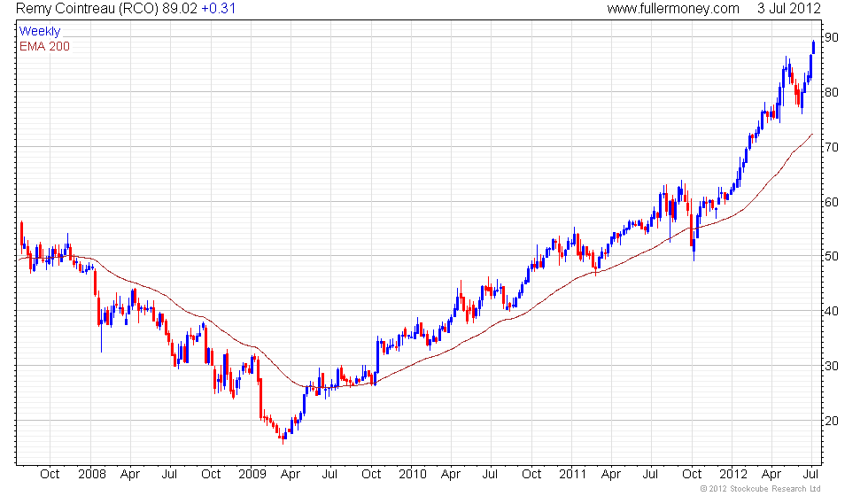Click the red EMA 200 line's right end
Image resolution: width=868 pixels, height=496 pixels.
pyautogui.click(x=812, y=135)
